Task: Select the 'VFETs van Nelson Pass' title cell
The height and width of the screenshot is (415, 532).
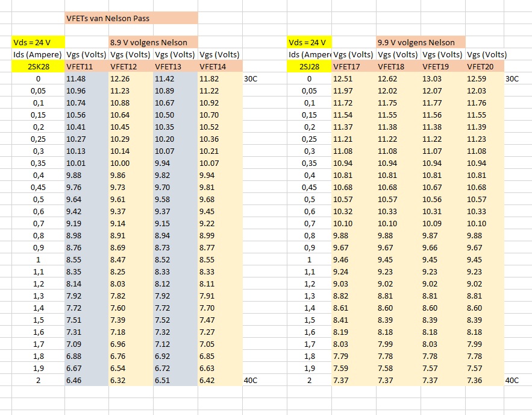Action: [131, 18]
